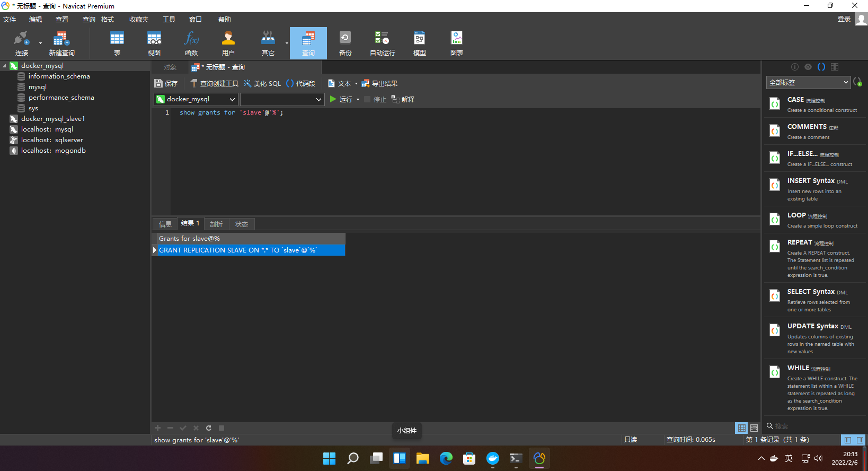Click the Explain (解释) button
This screenshot has width=868, height=471.
tap(403, 99)
